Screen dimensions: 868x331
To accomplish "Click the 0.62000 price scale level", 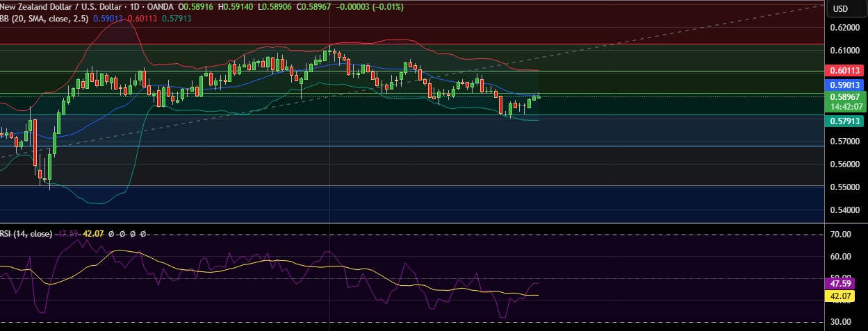I will click(846, 28).
